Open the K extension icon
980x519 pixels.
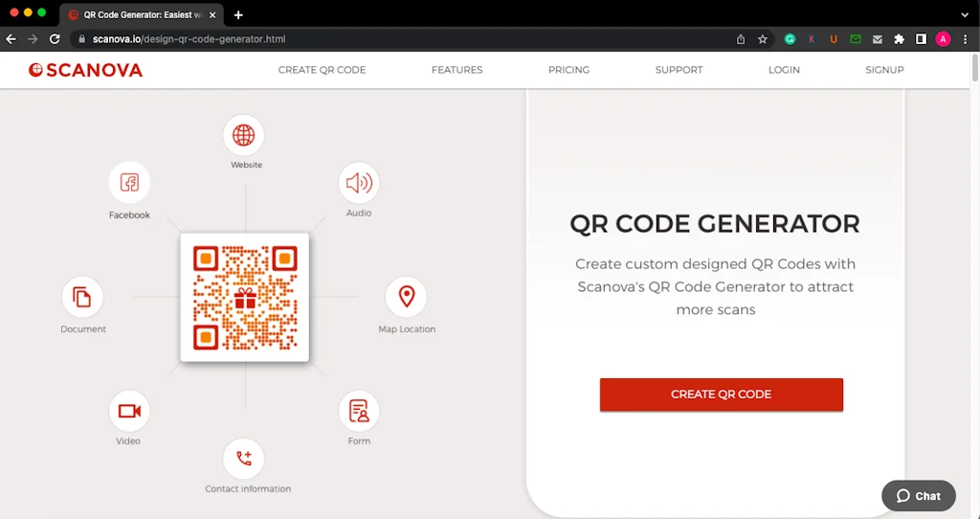click(x=812, y=38)
